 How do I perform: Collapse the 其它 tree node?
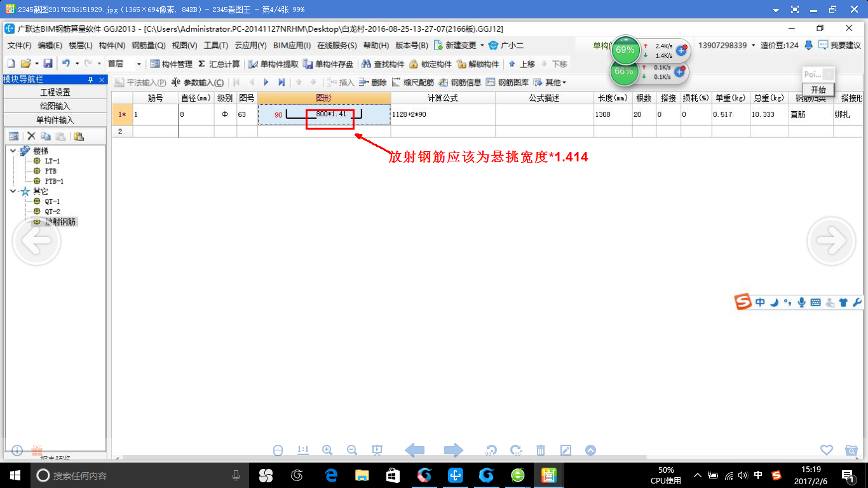[x=13, y=191]
